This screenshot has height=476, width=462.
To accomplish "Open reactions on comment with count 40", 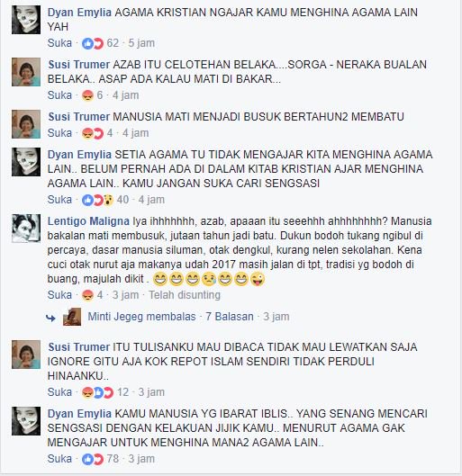I will point(98,201).
